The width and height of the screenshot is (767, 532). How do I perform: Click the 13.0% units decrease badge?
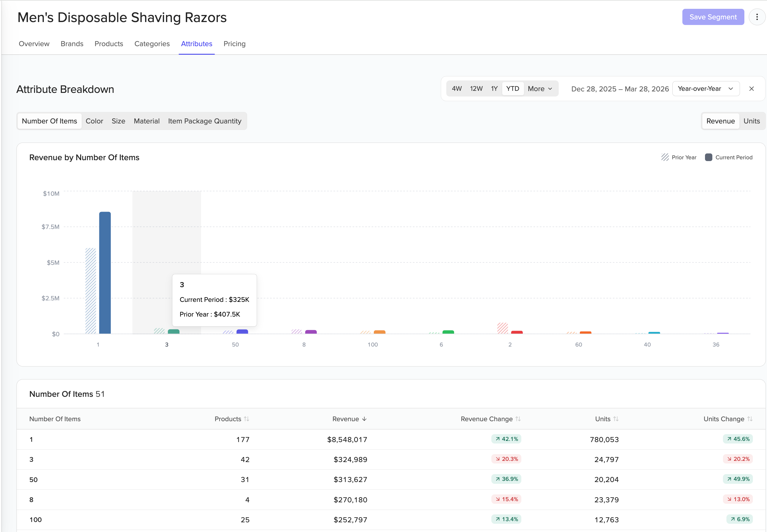coord(738,499)
